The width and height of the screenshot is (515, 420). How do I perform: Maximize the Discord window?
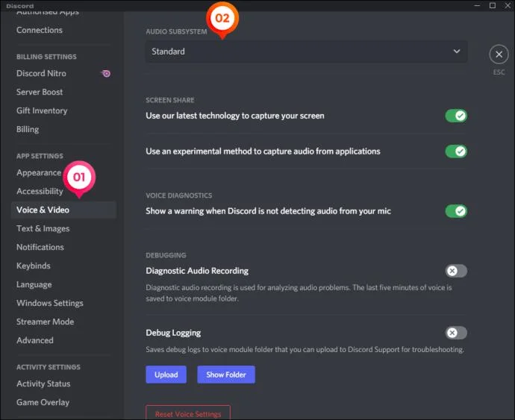493,5
